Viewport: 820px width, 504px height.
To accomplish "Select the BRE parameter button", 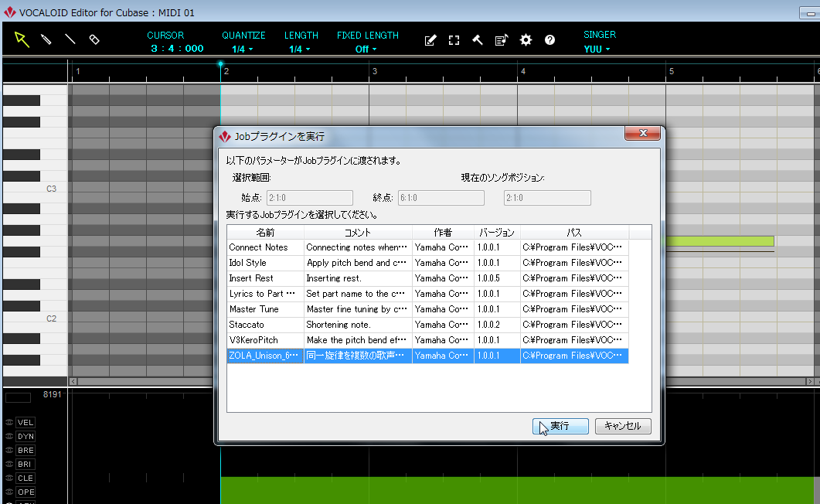I will click(x=25, y=450).
